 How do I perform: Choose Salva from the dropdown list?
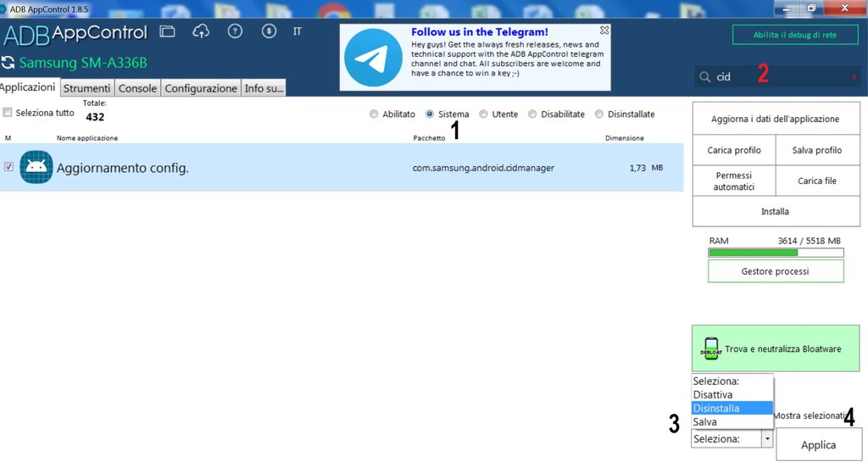[x=732, y=421]
